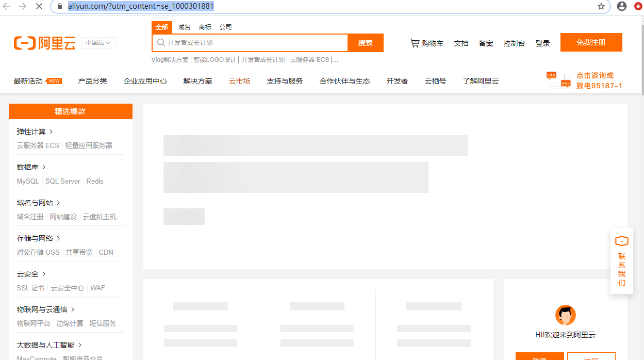Click the 点击咨询 chat icon

[x=558, y=80]
